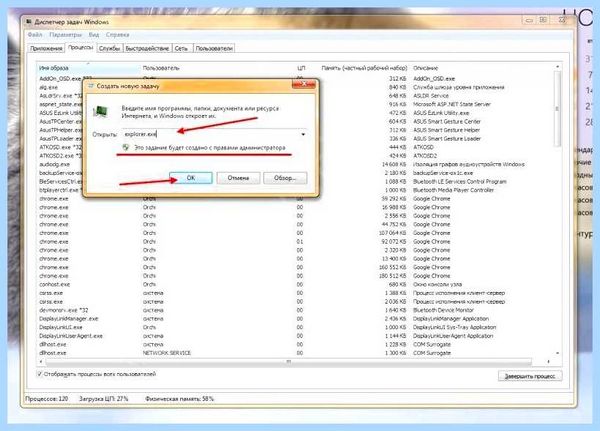Viewport: 600px width, 431px height.
Task: Click Microsoft ASP.NET State Server description
Action: (x=452, y=104)
